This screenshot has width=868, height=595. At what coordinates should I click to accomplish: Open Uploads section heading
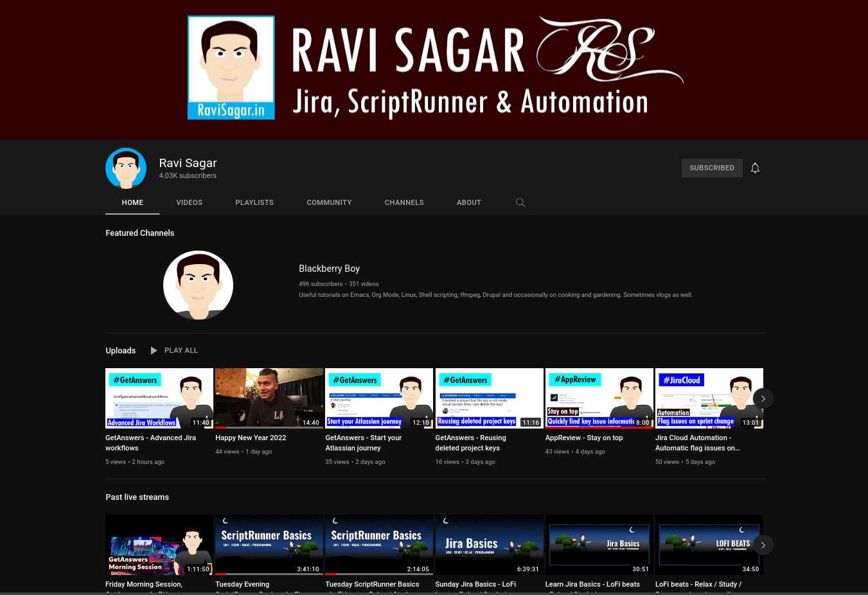click(121, 350)
